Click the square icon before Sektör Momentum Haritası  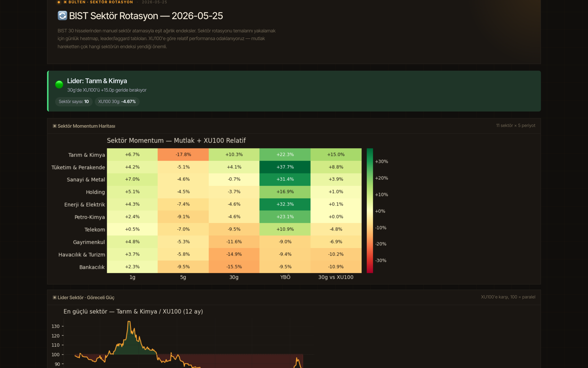pos(55,126)
